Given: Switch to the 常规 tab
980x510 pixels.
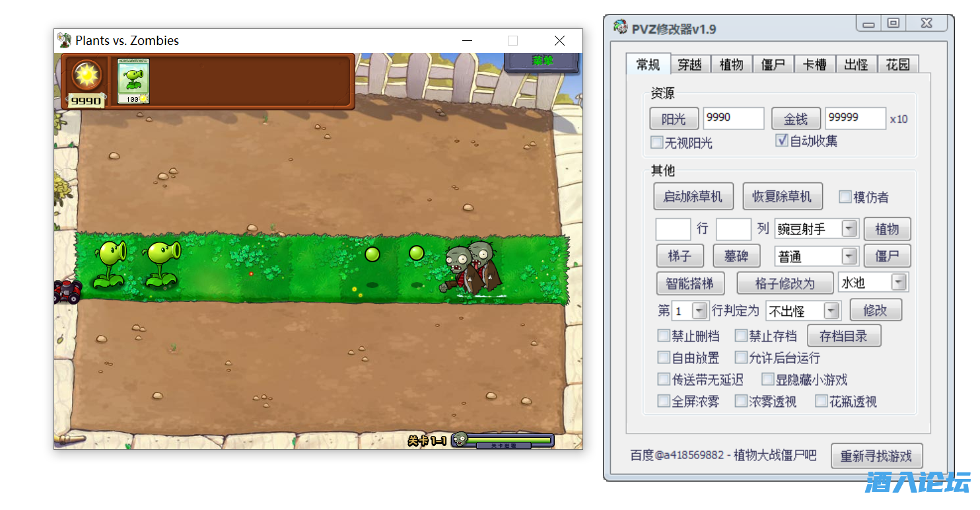Looking at the screenshot, I should pyautogui.click(x=648, y=64).
